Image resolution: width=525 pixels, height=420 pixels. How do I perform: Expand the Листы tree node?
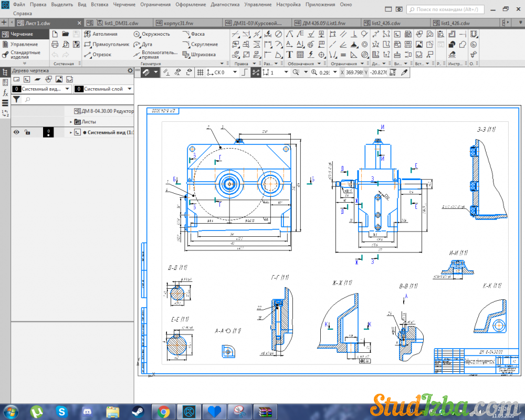tap(71, 122)
